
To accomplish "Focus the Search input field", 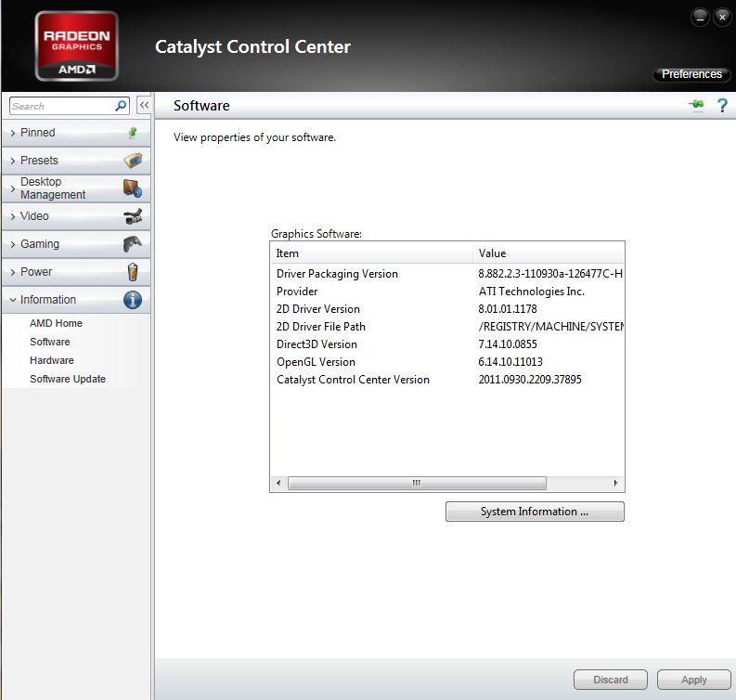I will pyautogui.click(x=60, y=106).
